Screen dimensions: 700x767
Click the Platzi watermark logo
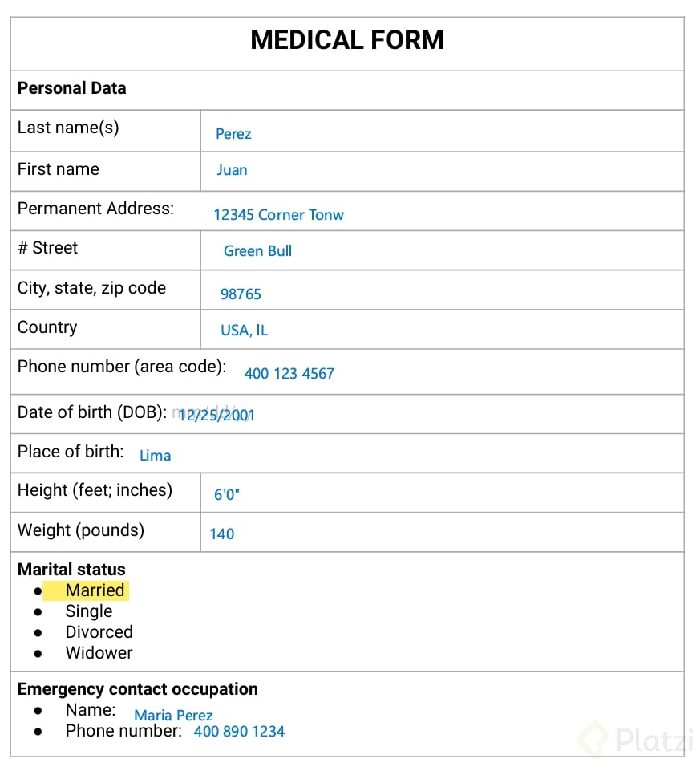(x=635, y=739)
